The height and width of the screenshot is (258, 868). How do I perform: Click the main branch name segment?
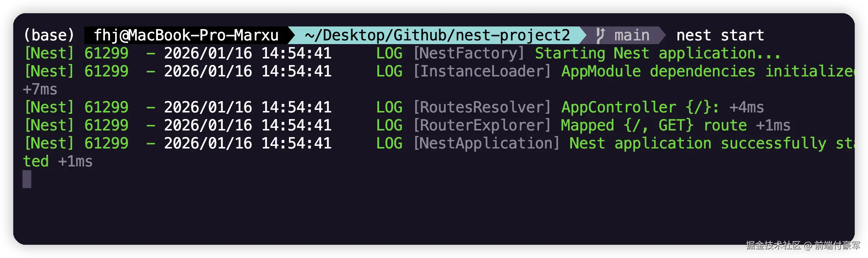coord(632,35)
